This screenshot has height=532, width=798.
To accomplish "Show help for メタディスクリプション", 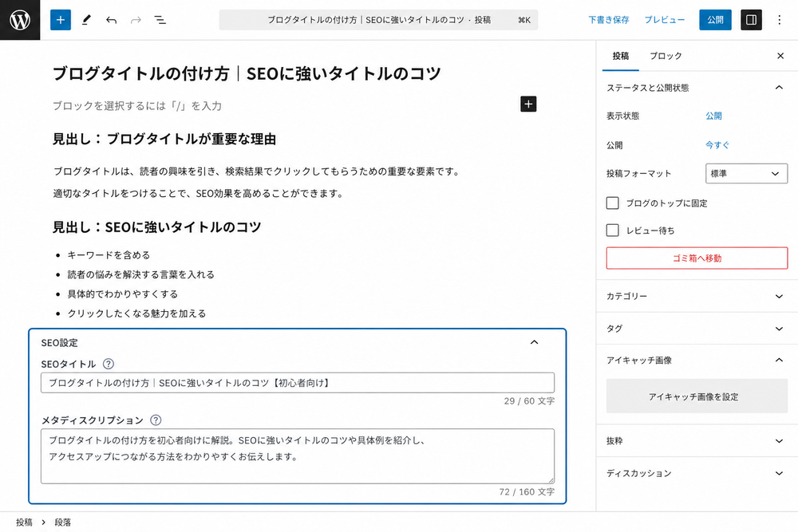I will click(156, 420).
